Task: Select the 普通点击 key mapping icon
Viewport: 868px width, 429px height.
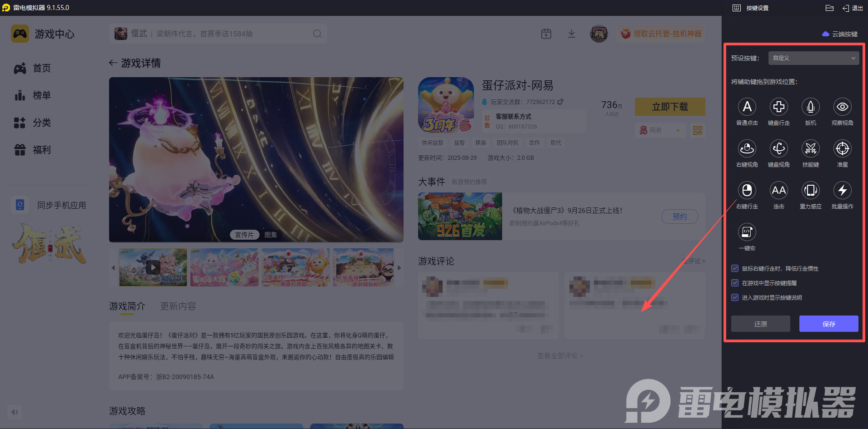Action: pos(747,107)
